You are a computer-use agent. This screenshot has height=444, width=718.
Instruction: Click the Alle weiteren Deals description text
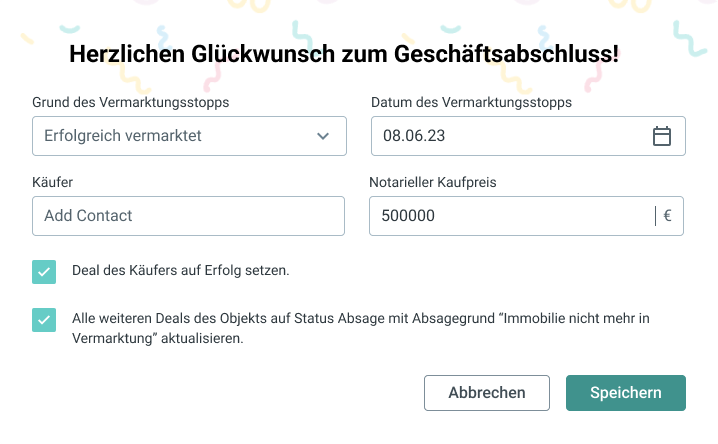[361, 328]
